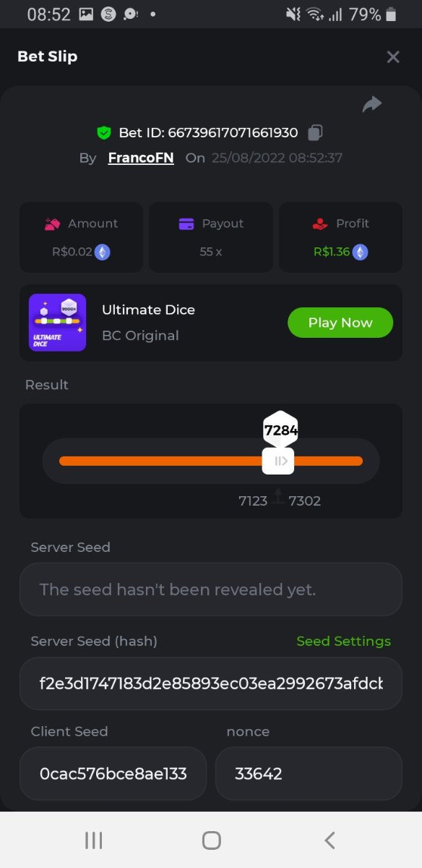
Task: Tap the Android back navigation arrow
Action: 330,840
